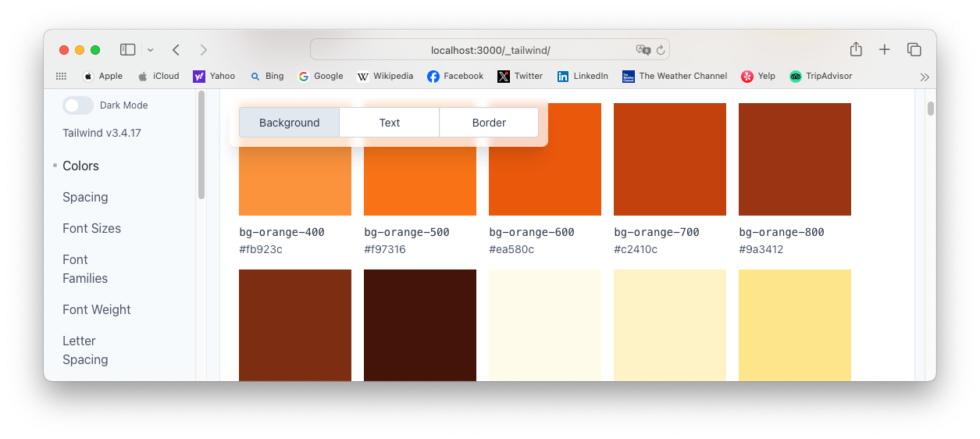Reload the page with refresh icon
This screenshot has height=439, width=980.
(660, 50)
